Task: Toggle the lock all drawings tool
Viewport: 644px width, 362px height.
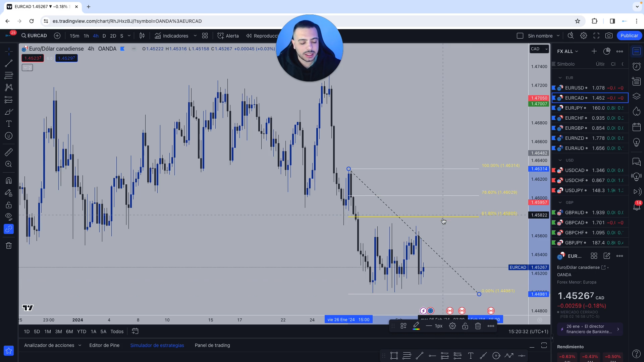Action: tap(9, 205)
